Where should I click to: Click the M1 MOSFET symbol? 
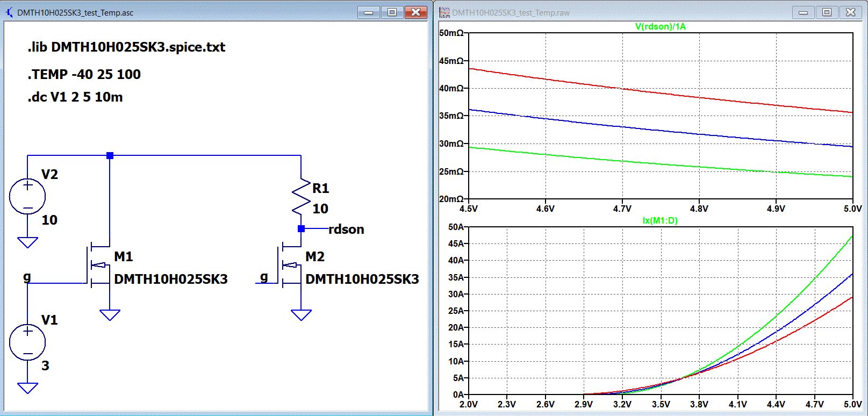(99, 265)
